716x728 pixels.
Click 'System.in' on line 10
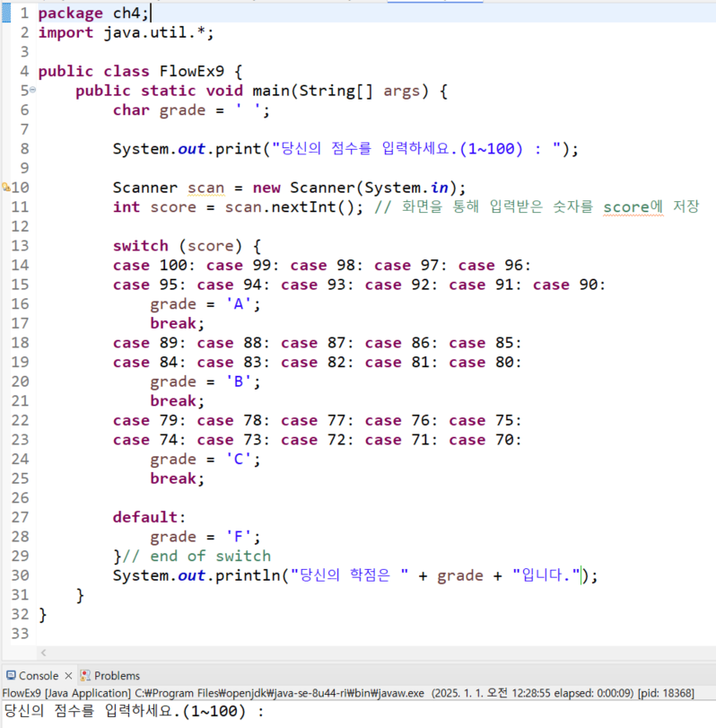click(406, 188)
